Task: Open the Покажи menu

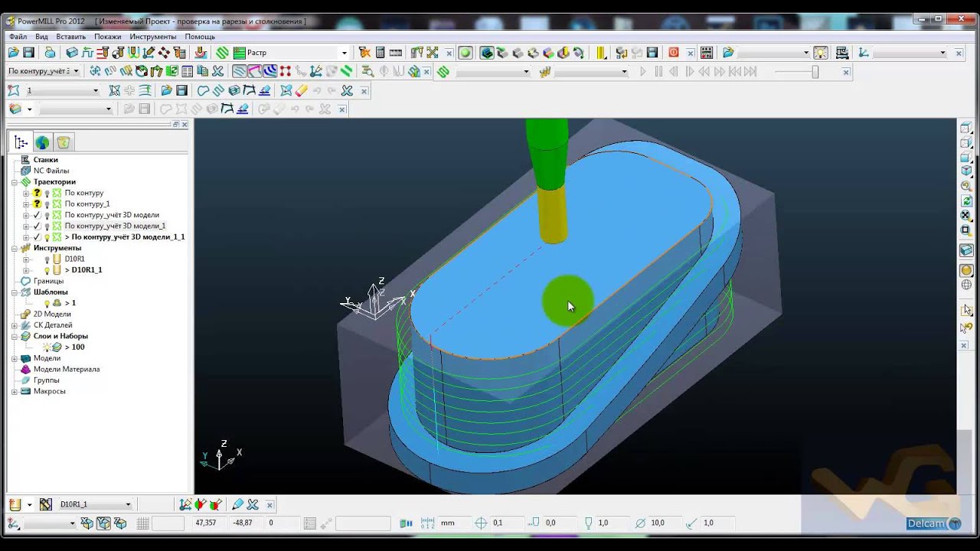Action: (x=108, y=37)
